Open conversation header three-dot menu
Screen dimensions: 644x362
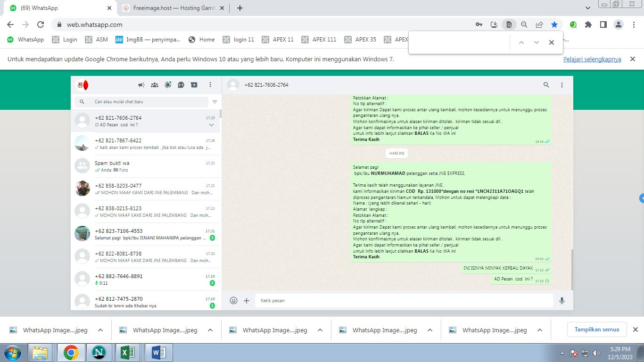[562, 85]
